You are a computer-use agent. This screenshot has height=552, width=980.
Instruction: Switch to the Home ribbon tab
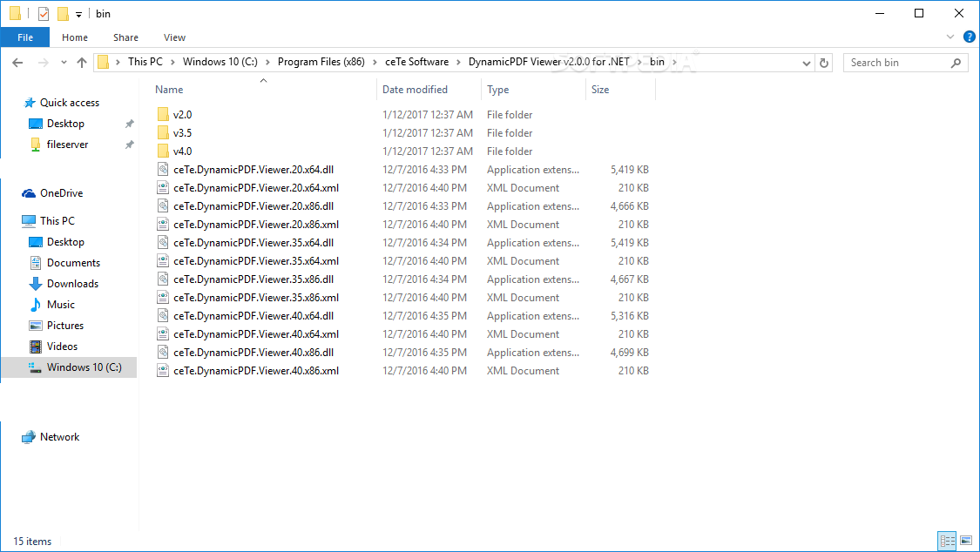click(75, 37)
